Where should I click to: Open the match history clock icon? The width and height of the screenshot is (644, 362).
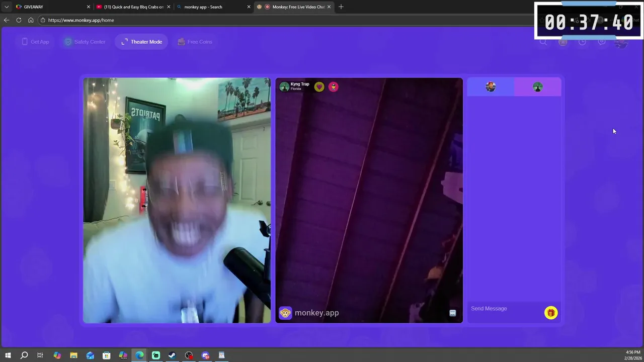[582, 42]
